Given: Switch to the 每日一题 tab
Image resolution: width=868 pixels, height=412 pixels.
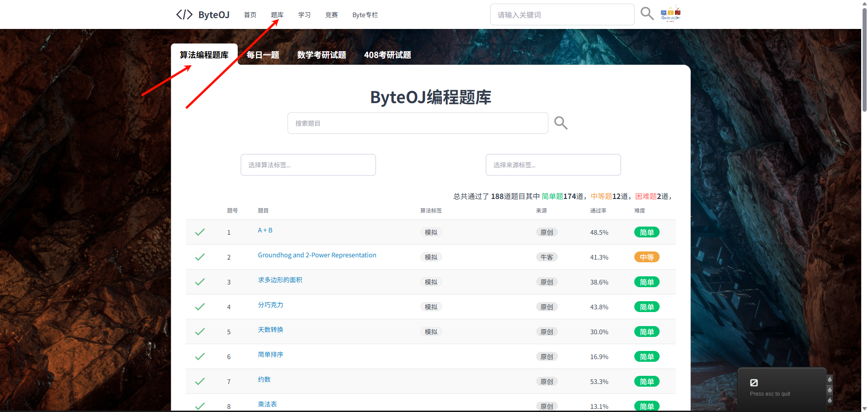Looking at the screenshot, I should tap(263, 55).
